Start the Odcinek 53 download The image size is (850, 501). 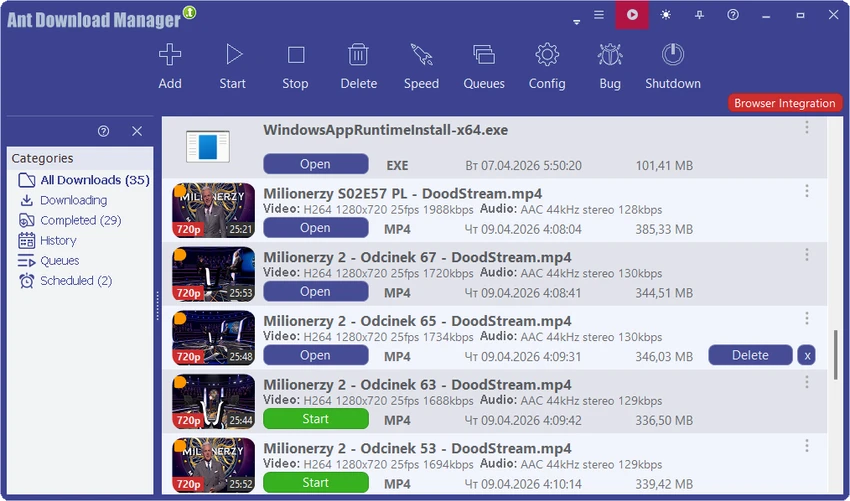point(315,483)
